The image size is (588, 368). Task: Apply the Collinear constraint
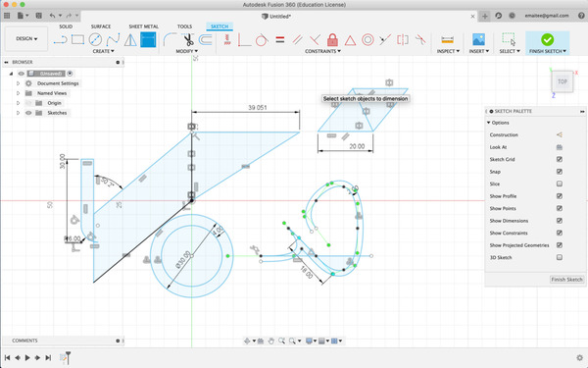click(385, 39)
